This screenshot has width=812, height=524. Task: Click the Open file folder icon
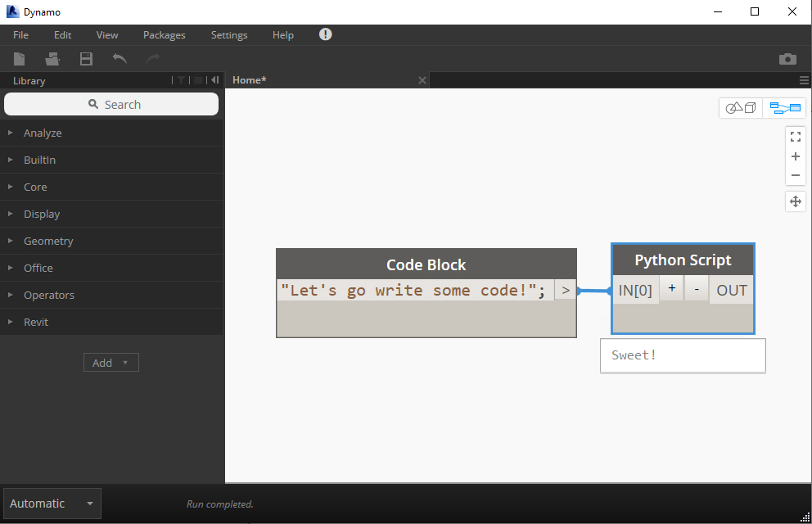click(x=52, y=59)
